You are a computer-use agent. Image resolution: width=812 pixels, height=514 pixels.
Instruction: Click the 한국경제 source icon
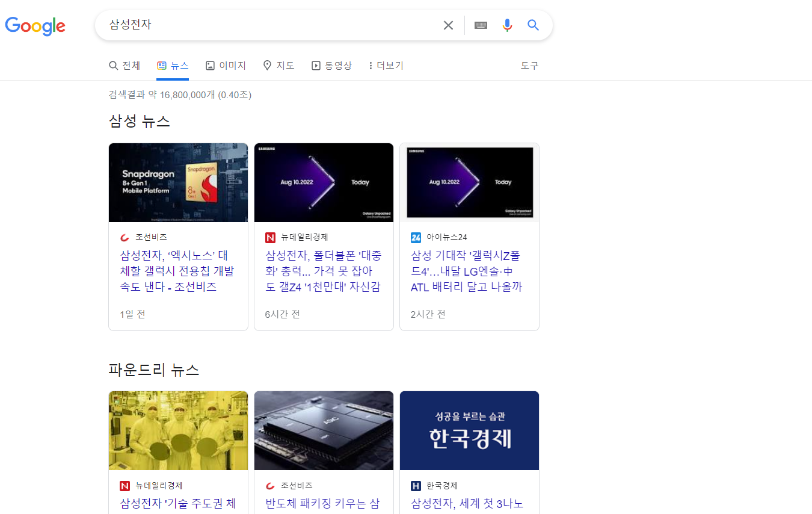click(x=416, y=486)
